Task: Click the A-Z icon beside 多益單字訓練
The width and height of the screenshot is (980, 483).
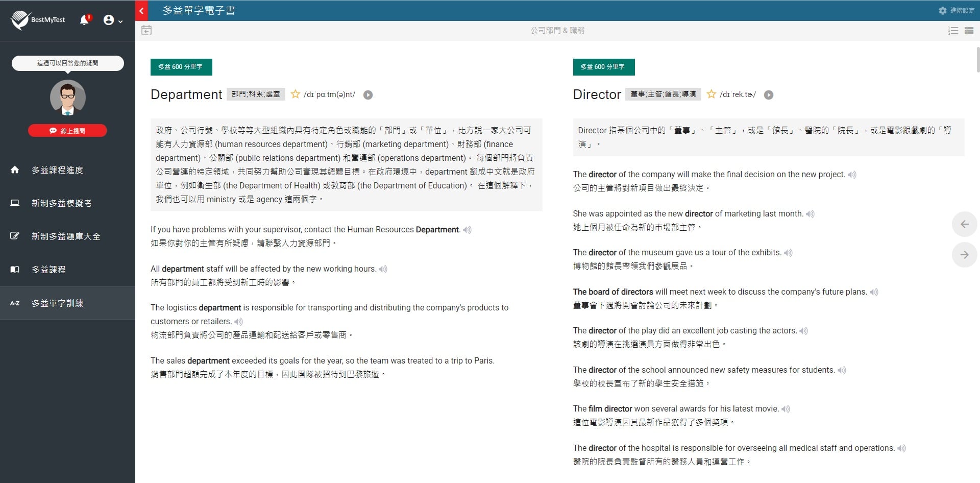Action: [15, 303]
